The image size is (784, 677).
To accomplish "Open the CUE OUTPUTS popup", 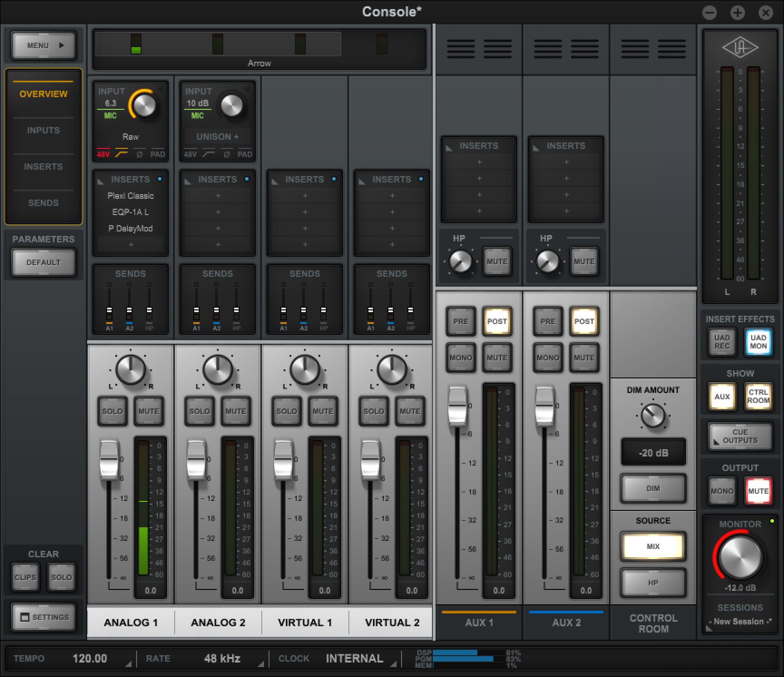I will click(740, 436).
